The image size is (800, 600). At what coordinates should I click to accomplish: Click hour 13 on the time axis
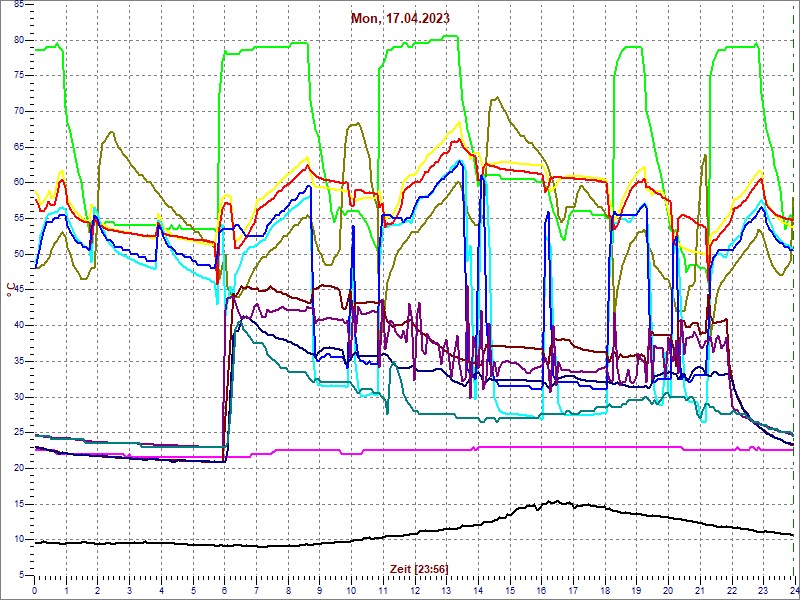tap(446, 591)
